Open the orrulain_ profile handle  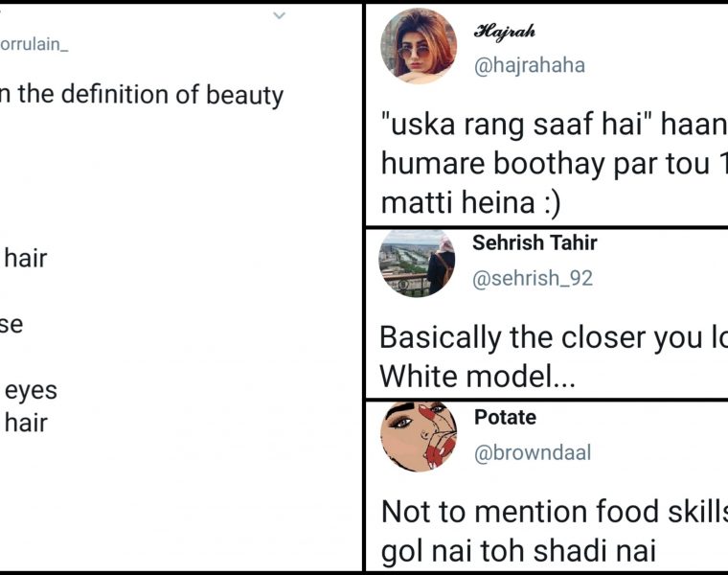[x=34, y=44]
